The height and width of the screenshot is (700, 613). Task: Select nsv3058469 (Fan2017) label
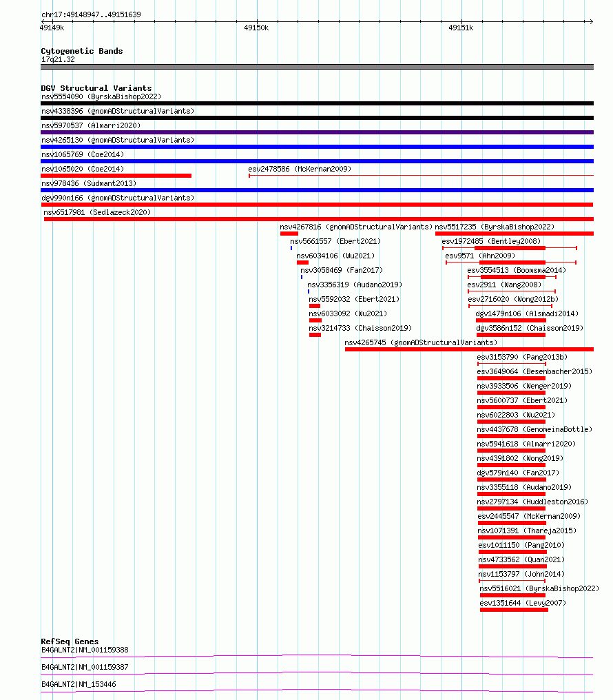point(342,271)
